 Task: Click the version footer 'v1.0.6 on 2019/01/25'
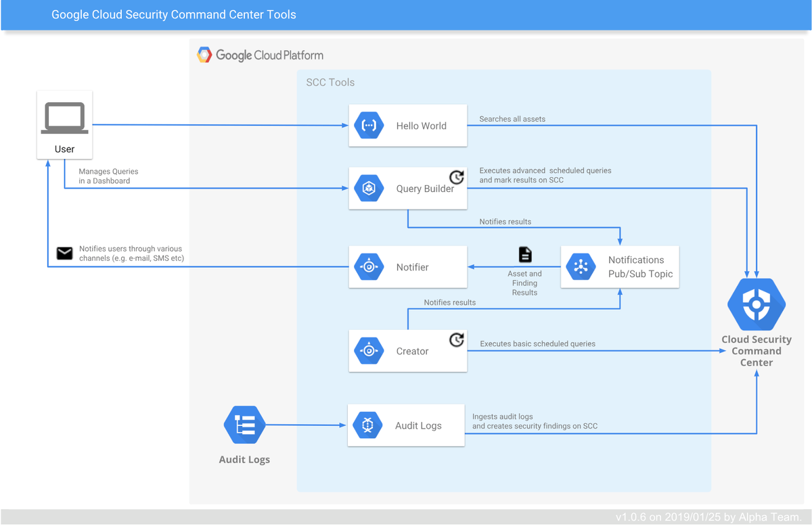708,517
